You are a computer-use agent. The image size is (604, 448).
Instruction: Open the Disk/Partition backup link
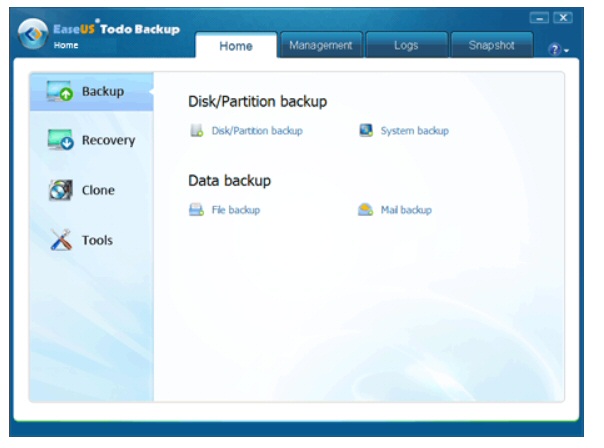(x=257, y=131)
